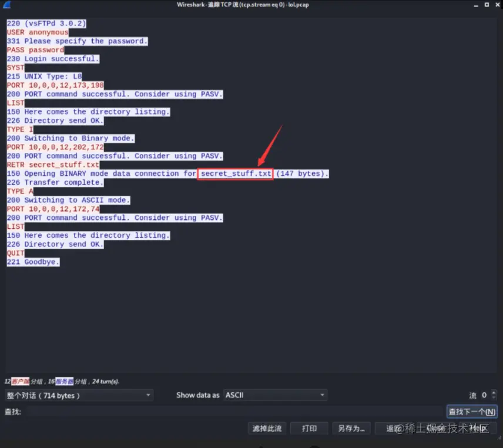This screenshot has width=503, height=448.
Task: Select the 'PASS password' line
Action: click(x=35, y=50)
